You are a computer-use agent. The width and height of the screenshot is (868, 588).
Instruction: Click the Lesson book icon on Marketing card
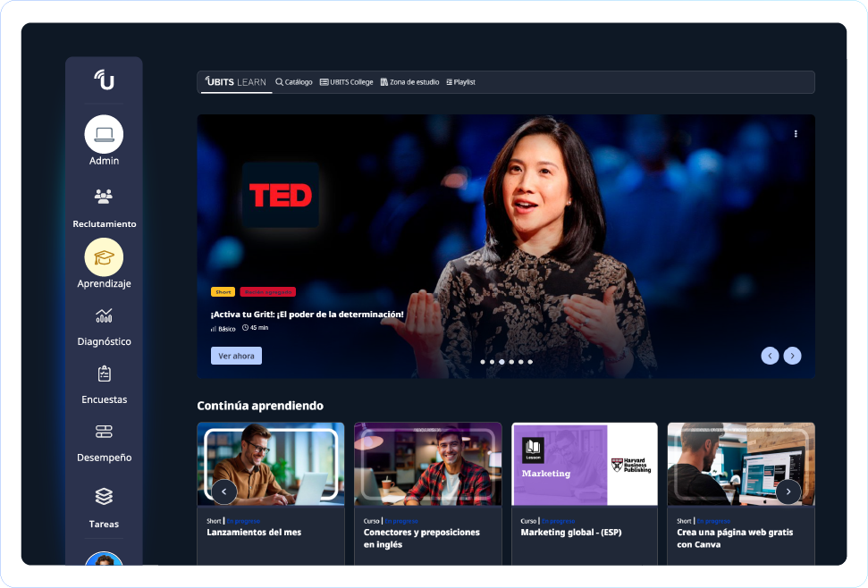[533, 449]
